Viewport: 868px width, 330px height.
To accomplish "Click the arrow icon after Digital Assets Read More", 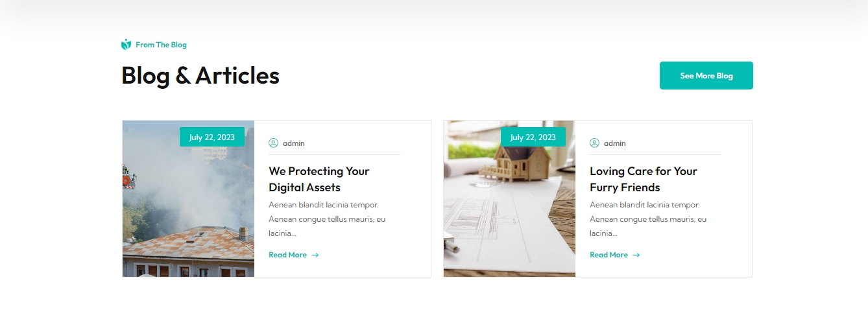I will (315, 255).
